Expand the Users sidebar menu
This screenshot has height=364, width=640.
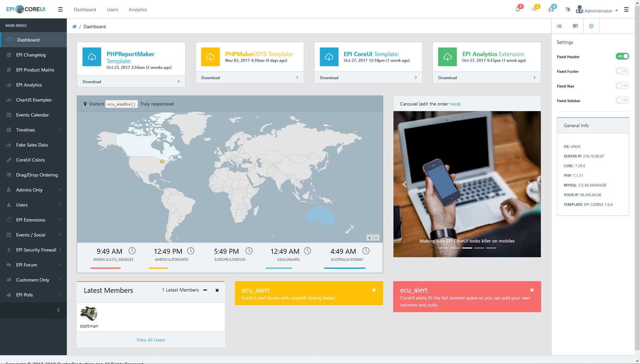[33, 205]
